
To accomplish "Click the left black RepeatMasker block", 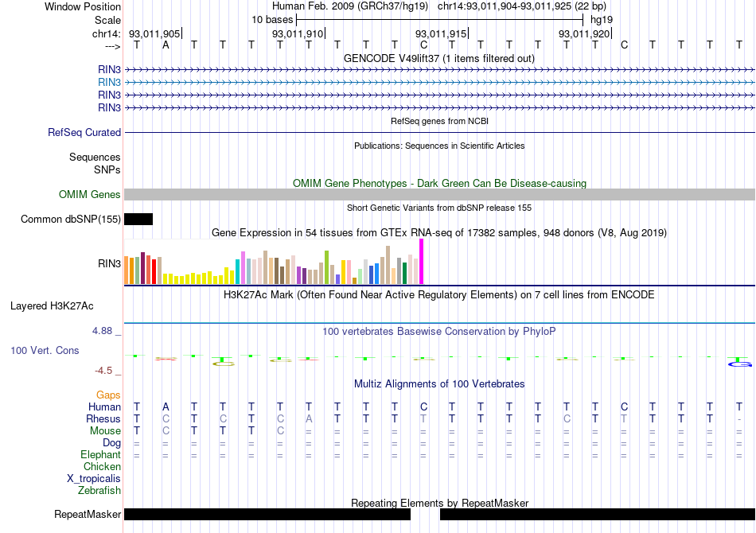I will (267, 514).
